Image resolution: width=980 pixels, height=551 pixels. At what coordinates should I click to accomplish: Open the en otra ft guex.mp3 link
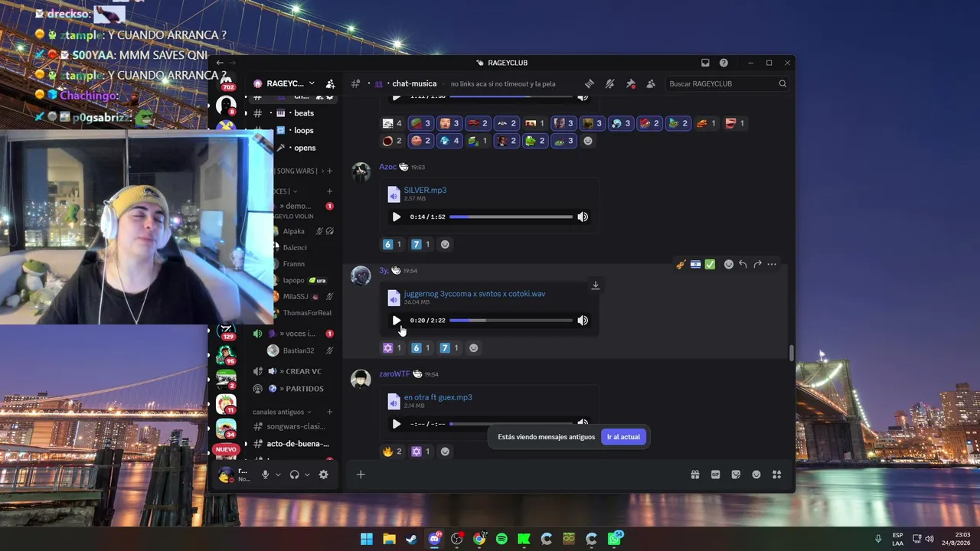tap(438, 397)
